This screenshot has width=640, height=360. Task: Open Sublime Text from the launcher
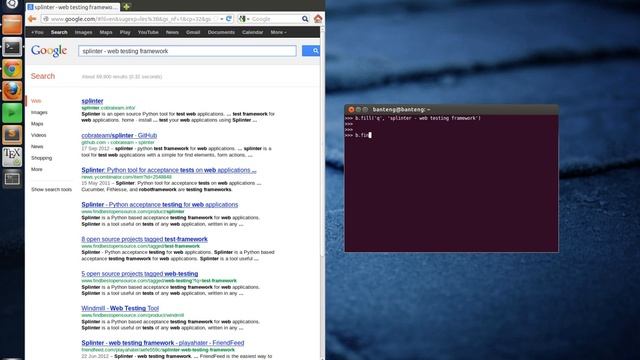[x=12, y=135]
